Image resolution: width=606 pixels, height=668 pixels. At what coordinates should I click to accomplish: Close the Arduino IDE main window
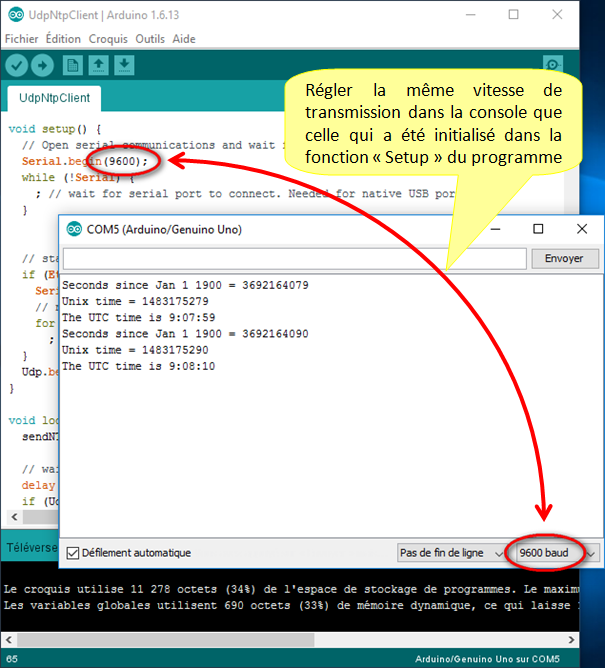pos(557,15)
